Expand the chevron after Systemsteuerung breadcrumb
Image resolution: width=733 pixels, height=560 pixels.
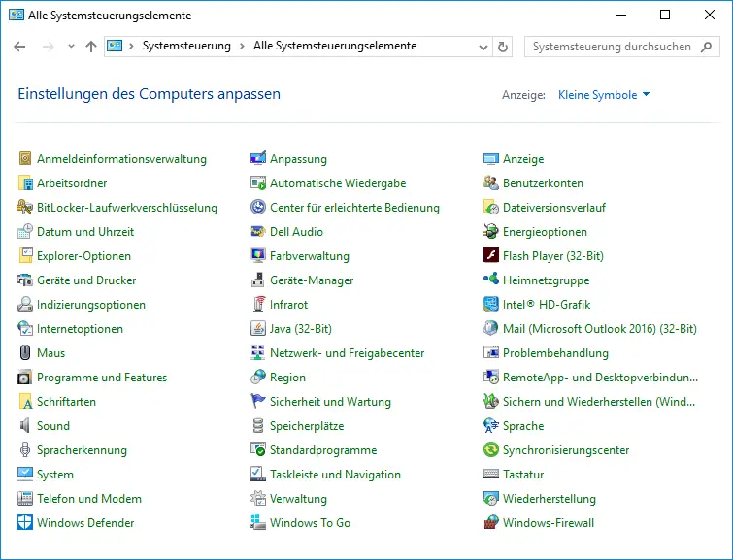coord(242,46)
